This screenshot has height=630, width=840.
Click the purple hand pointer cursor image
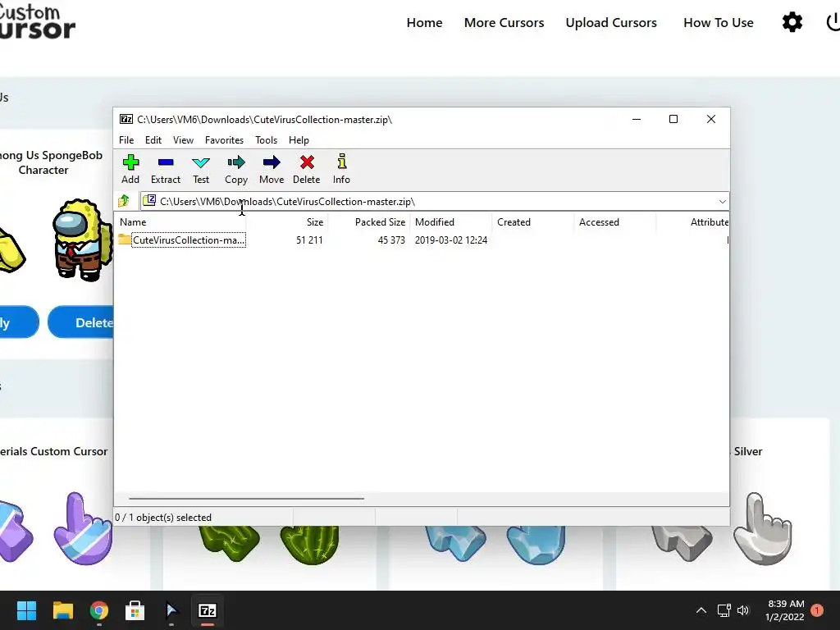coord(83,527)
